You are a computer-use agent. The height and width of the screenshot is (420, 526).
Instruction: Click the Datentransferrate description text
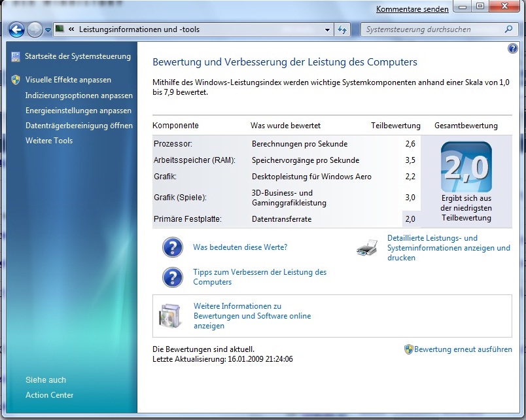(282, 219)
